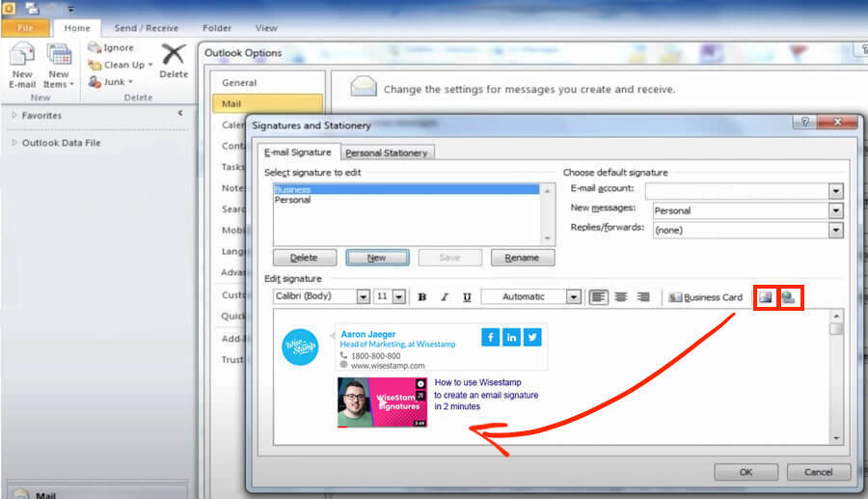The image size is (868, 499).
Task: Open the New messages signature dropdown
Action: pyautogui.click(x=836, y=210)
